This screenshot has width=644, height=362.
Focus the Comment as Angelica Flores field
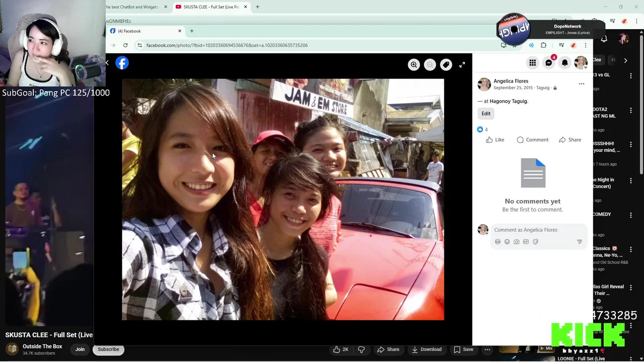point(538,230)
